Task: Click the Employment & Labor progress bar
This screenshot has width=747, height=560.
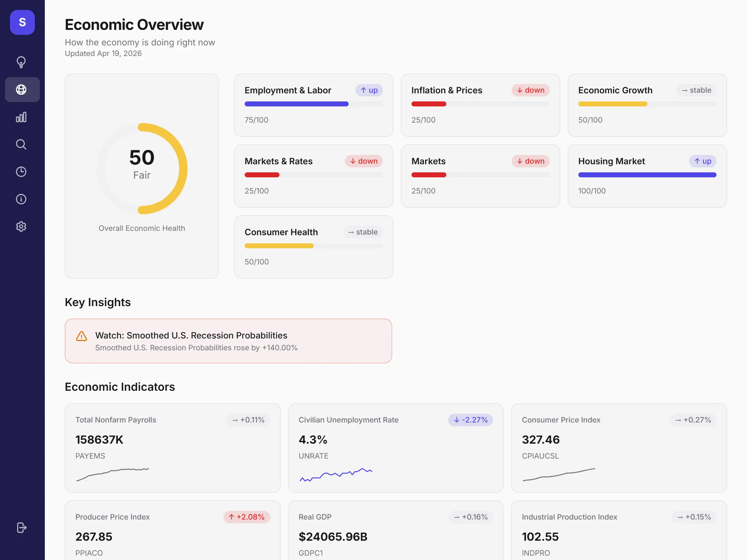Action: pyautogui.click(x=313, y=104)
